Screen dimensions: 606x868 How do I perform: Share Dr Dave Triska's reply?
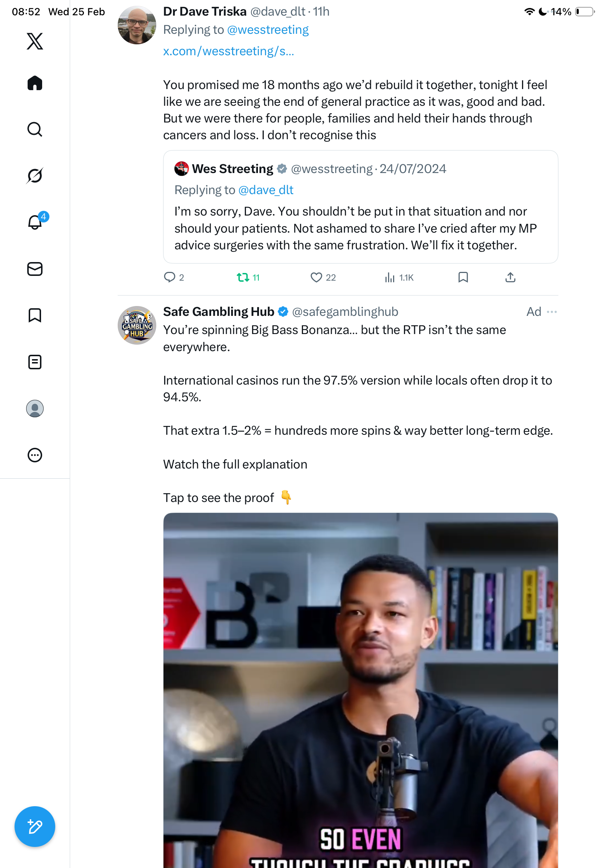(x=510, y=277)
